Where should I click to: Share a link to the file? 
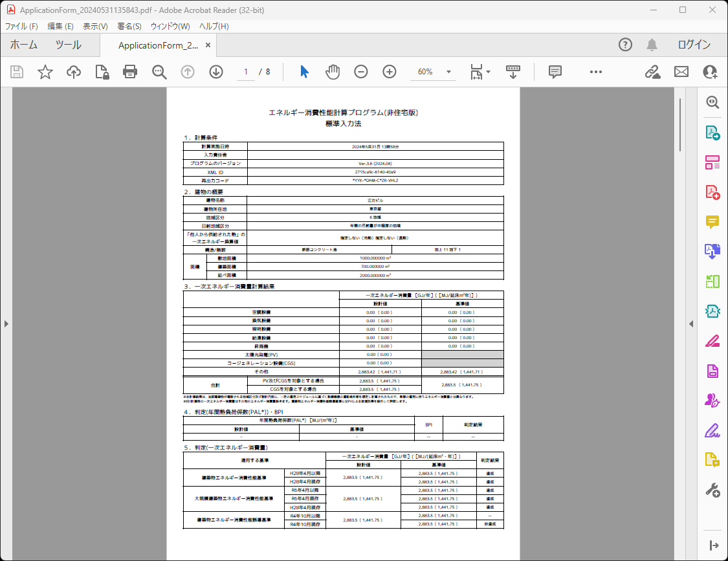pos(653,72)
